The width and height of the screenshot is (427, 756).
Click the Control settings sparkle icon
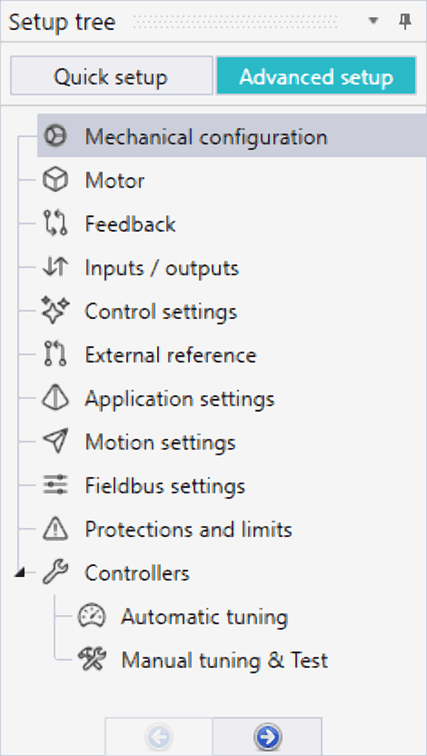[55, 311]
